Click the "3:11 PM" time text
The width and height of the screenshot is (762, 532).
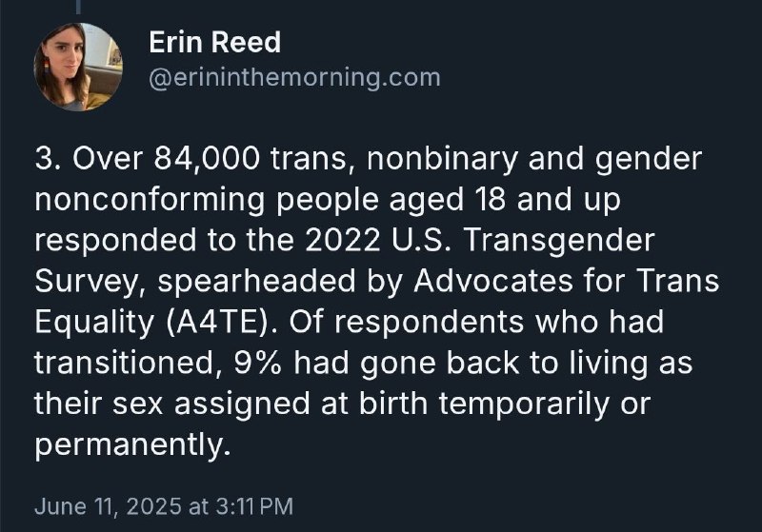tap(253, 505)
